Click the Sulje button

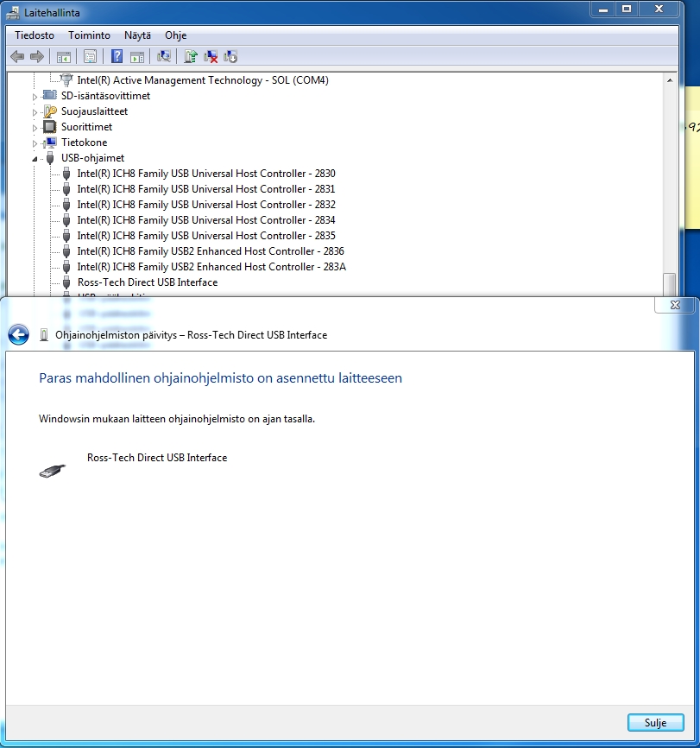click(655, 723)
